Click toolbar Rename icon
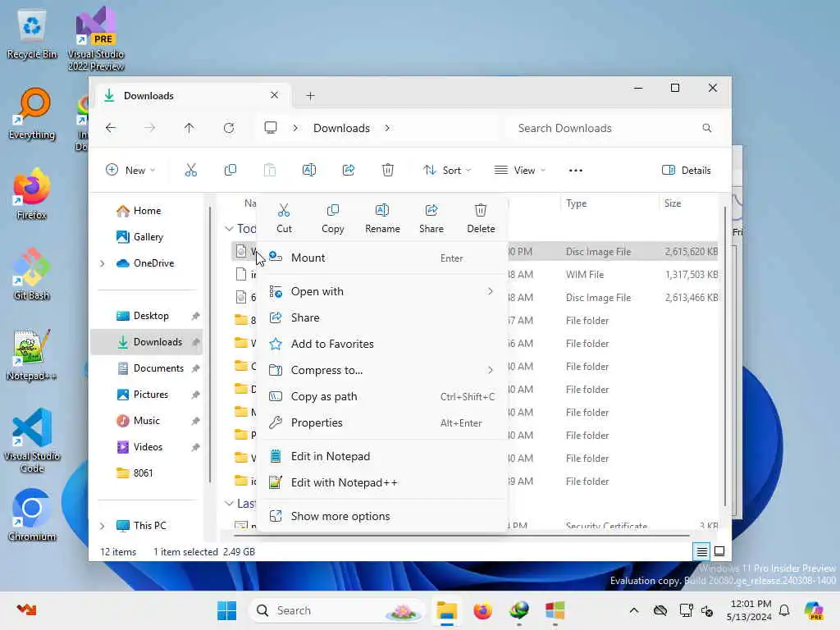 pyautogui.click(x=309, y=171)
